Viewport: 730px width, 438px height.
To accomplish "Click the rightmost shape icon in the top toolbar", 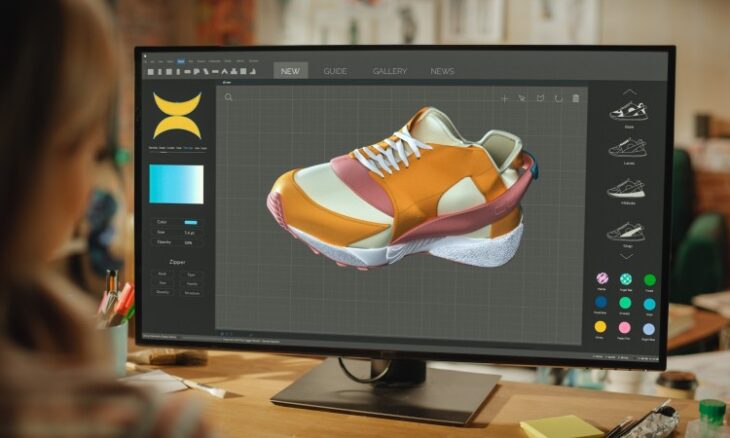I will click(252, 71).
